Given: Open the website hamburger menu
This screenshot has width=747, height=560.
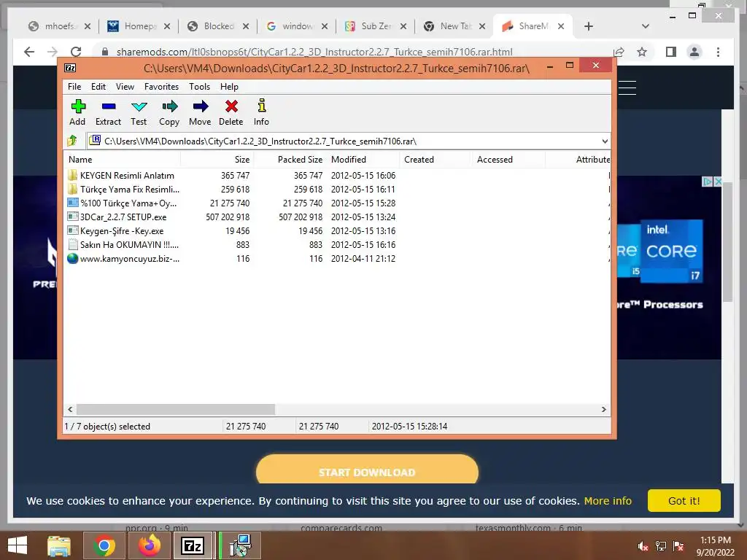Looking at the screenshot, I should tap(627, 87).
